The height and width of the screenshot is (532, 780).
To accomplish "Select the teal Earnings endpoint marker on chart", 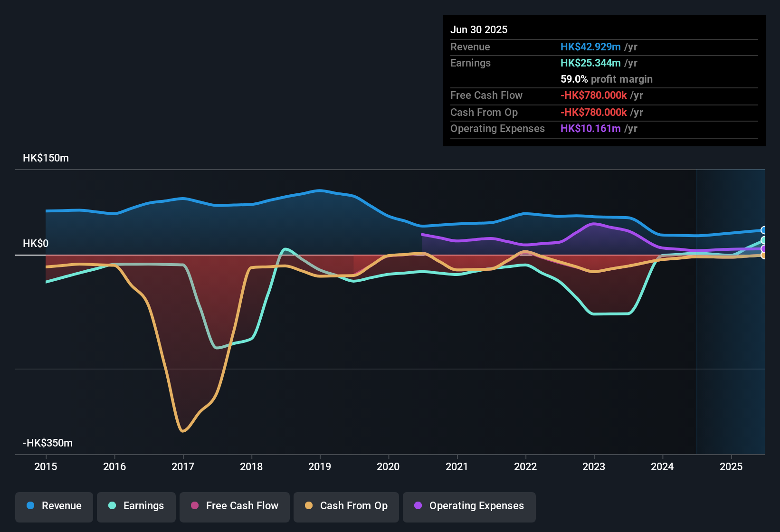I will [764, 241].
